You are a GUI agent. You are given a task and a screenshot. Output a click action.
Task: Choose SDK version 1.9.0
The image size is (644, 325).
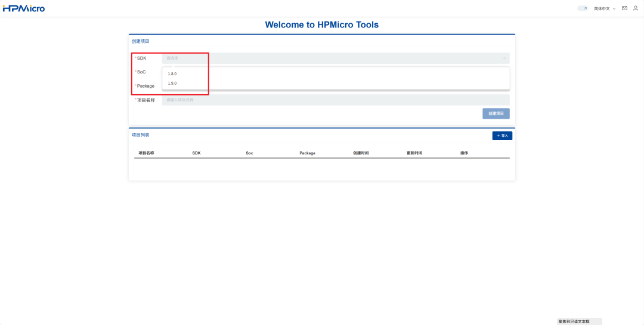336,83
